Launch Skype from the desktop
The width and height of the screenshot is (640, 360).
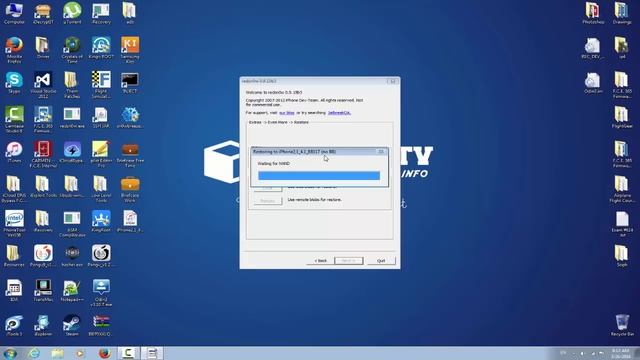(x=14, y=82)
